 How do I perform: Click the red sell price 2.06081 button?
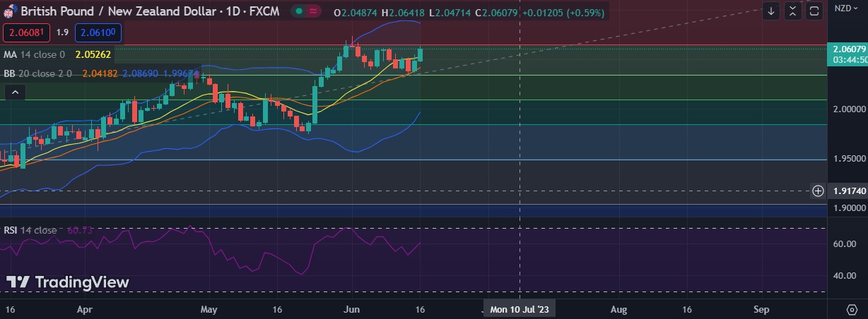27,32
